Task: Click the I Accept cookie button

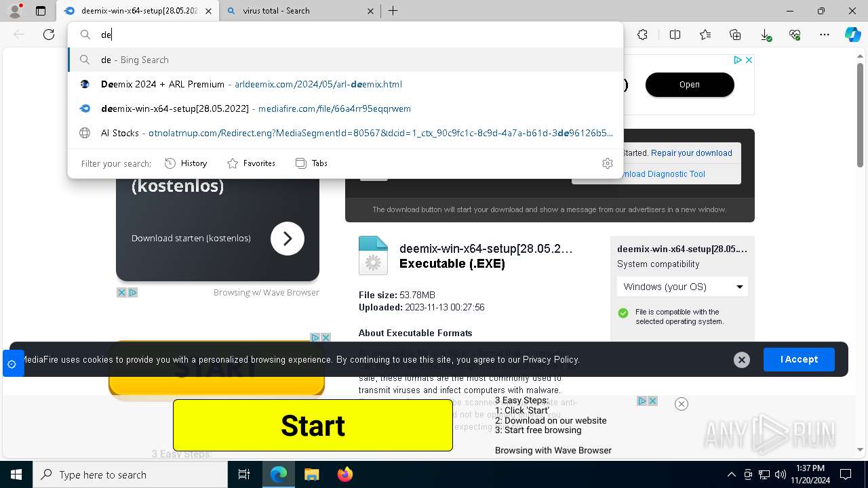Action: tap(799, 359)
